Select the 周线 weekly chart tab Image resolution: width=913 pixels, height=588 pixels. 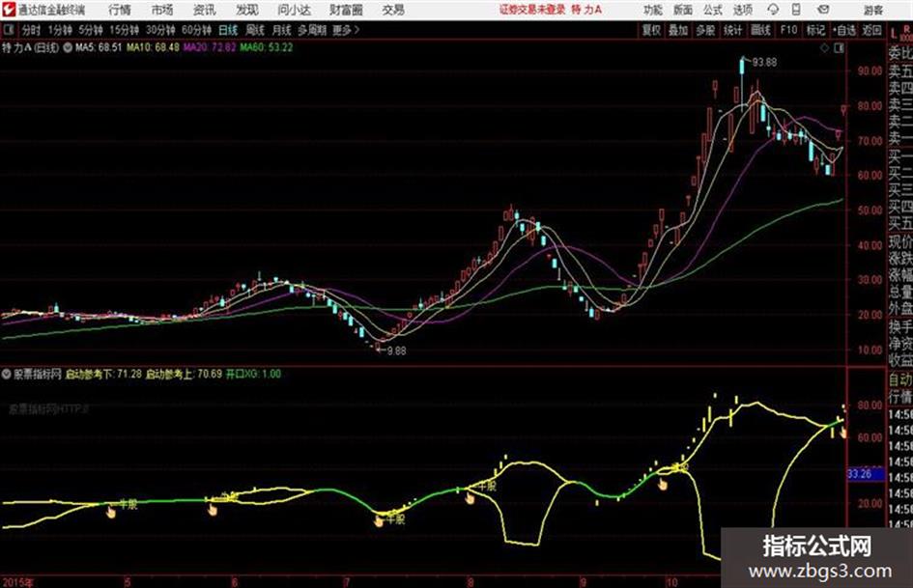(x=254, y=30)
